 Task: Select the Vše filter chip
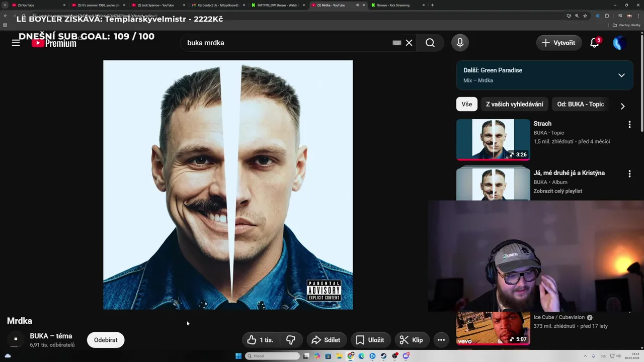click(467, 104)
